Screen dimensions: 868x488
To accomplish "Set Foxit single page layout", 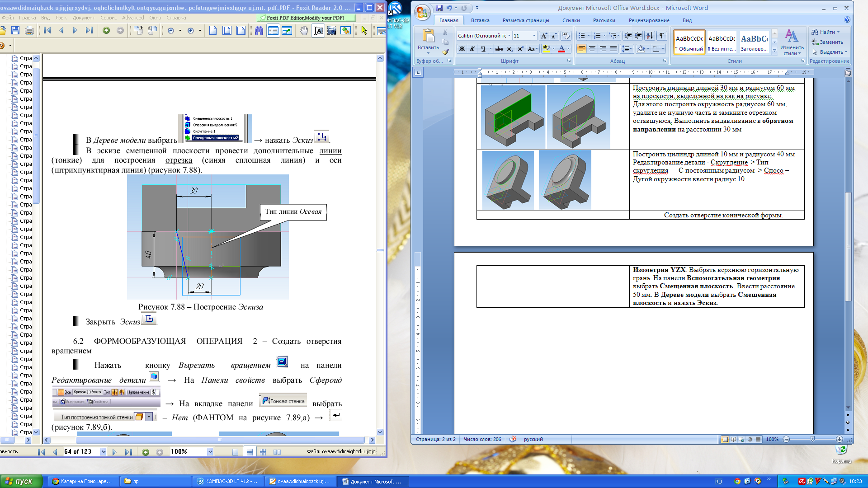I will click(x=235, y=452).
